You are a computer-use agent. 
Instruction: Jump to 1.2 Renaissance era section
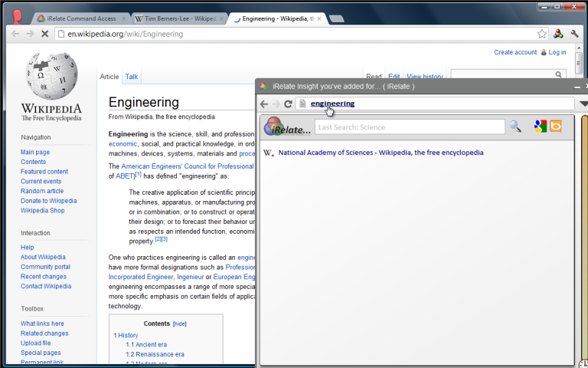(155, 354)
